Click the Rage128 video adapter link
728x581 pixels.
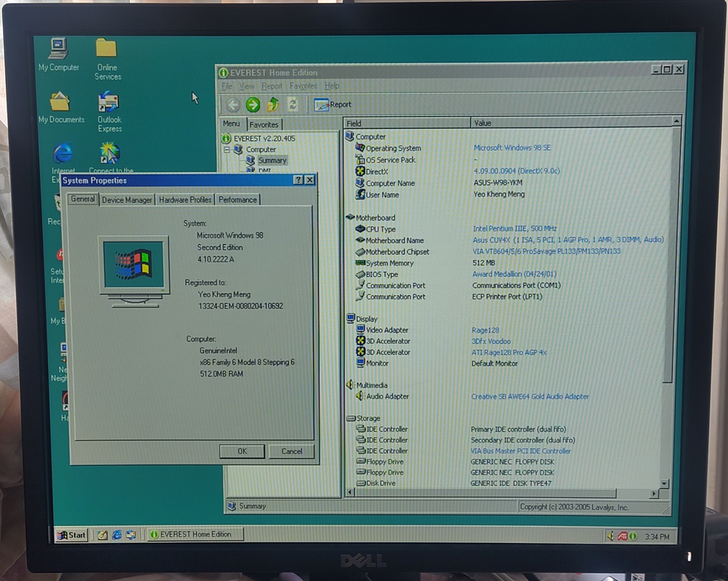pos(485,330)
